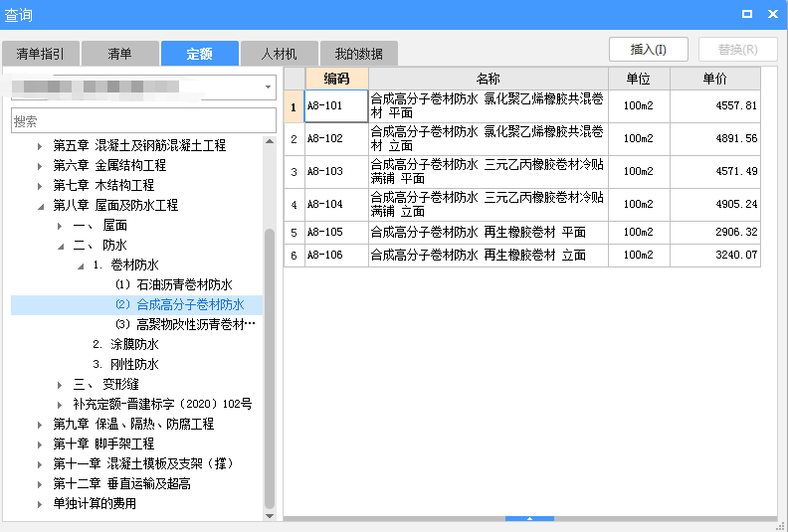Viewport: 788px width, 532px height.
Task: Click tree scrollbar down arrow
Action: pos(270,516)
